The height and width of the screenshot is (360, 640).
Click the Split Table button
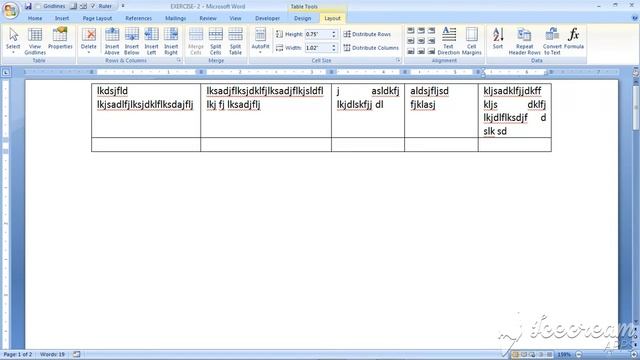pyautogui.click(x=236, y=41)
